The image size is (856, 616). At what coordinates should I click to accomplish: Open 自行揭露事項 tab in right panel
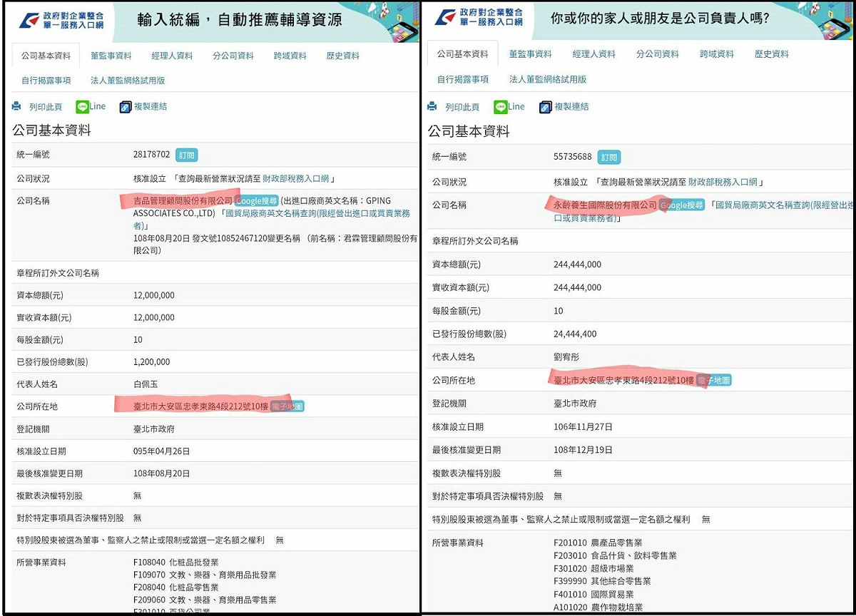pos(462,79)
